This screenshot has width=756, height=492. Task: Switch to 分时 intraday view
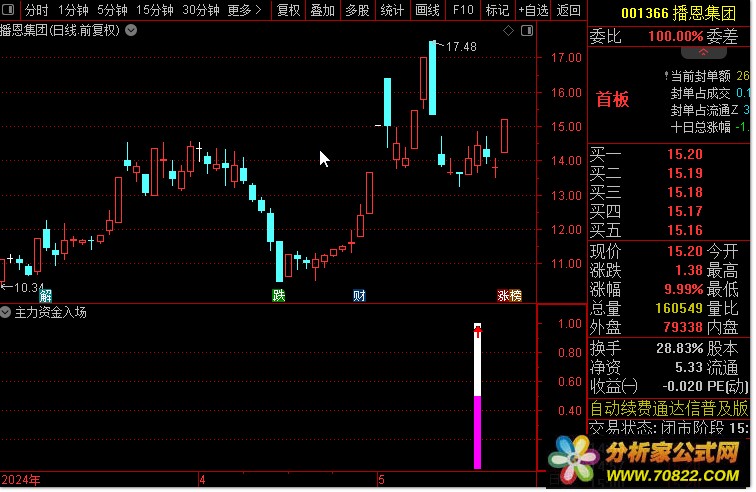click(x=36, y=10)
